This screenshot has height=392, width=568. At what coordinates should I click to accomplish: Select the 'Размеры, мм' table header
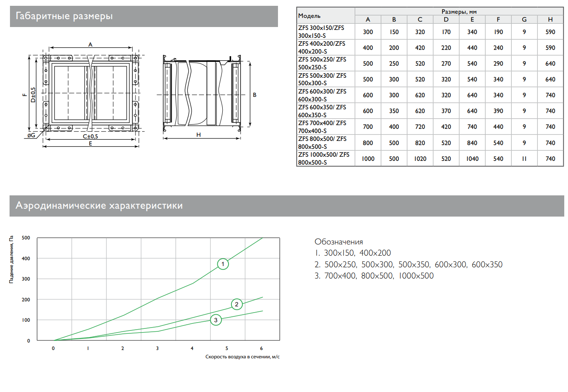point(459,12)
